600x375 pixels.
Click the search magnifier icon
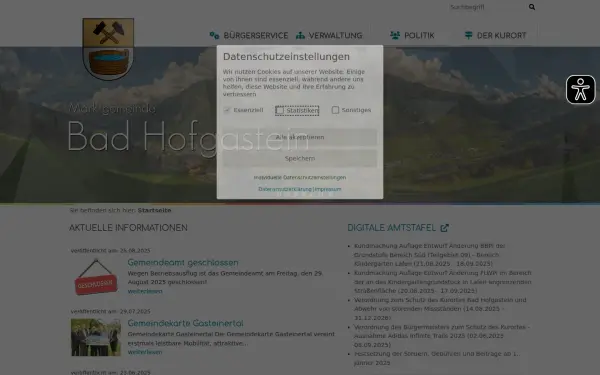(532, 7)
